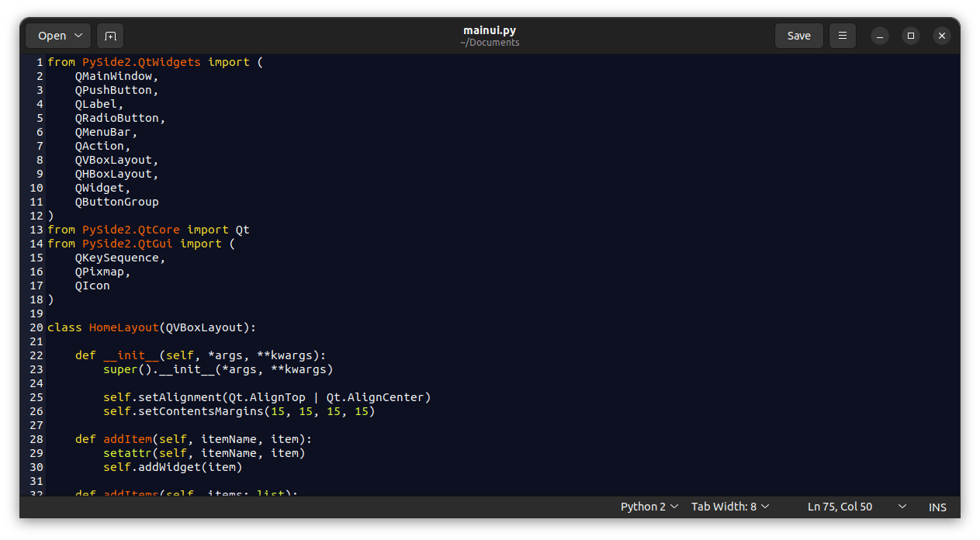The height and width of the screenshot is (540, 980).
Task: Click the mainui.py title in header
Action: coord(490,30)
